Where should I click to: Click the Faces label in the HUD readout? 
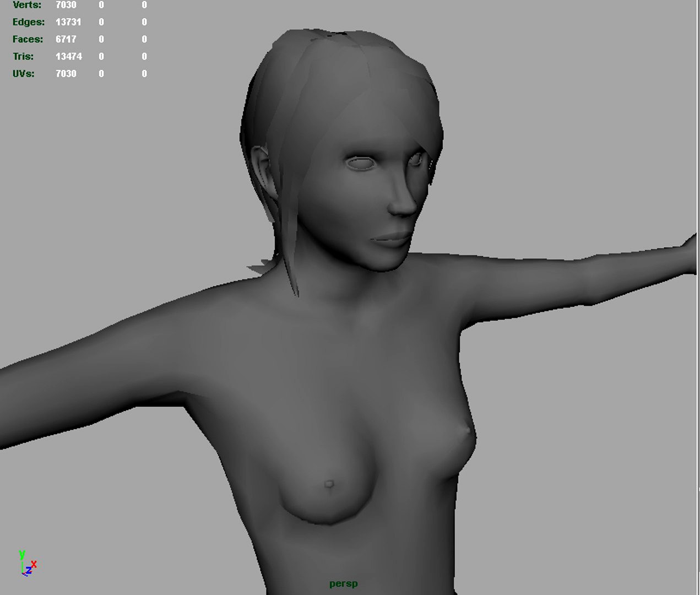(28, 39)
